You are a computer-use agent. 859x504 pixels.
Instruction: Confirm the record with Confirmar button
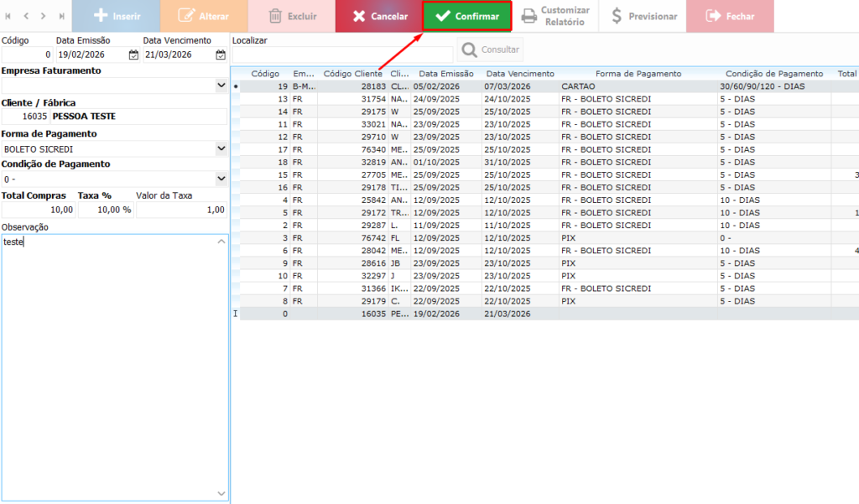point(467,16)
